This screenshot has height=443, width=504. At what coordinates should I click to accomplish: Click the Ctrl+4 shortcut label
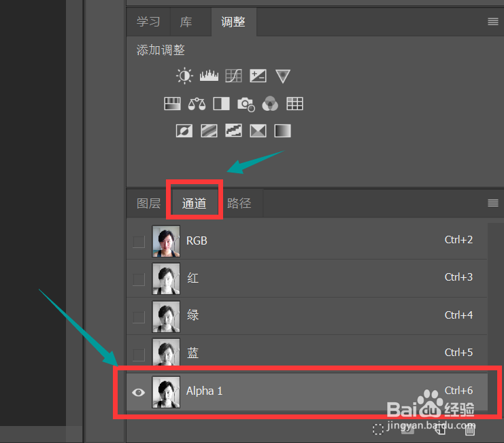[x=458, y=315]
